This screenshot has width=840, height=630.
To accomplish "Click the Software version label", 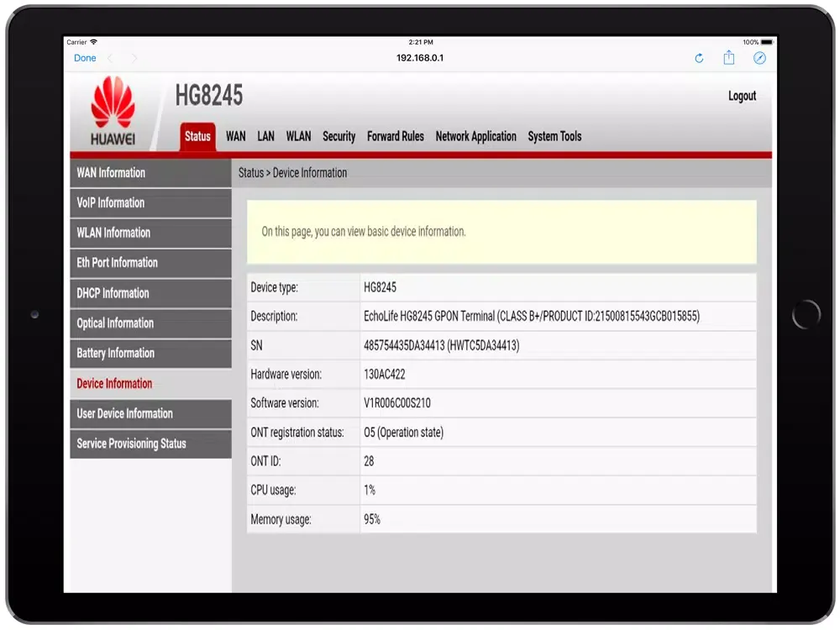I will [x=285, y=403].
